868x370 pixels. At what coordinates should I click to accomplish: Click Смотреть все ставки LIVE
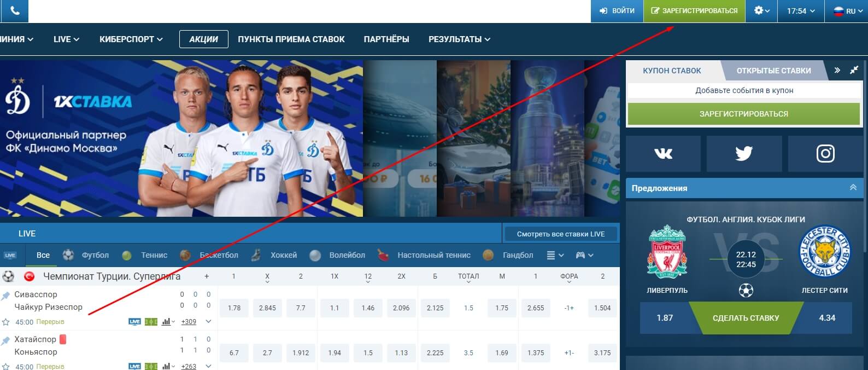tap(561, 234)
